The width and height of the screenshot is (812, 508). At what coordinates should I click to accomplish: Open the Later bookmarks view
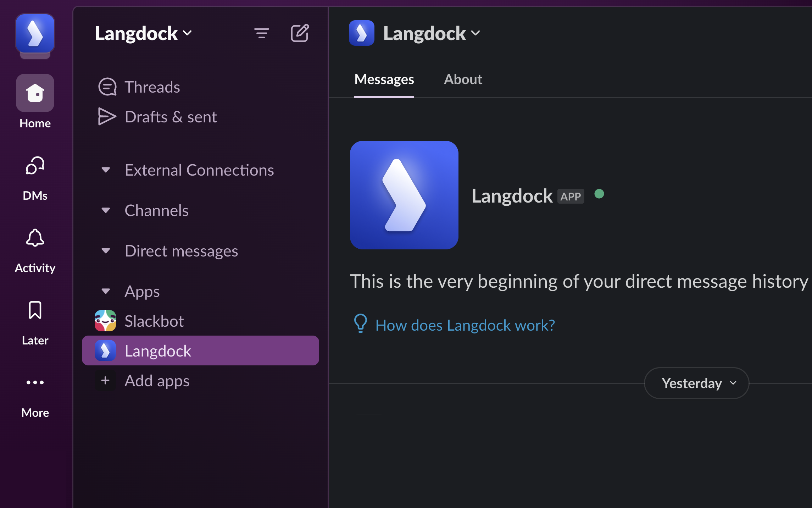[x=35, y=310]
